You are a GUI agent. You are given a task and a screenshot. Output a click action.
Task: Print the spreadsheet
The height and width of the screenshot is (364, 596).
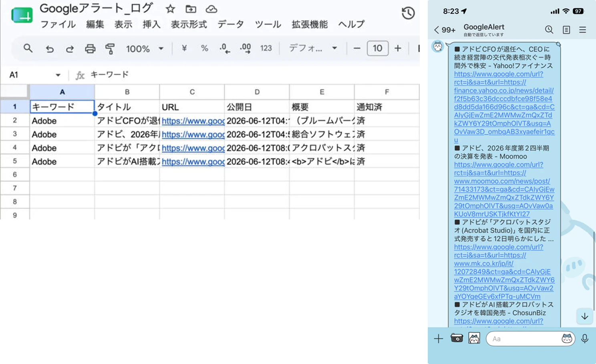90,49
